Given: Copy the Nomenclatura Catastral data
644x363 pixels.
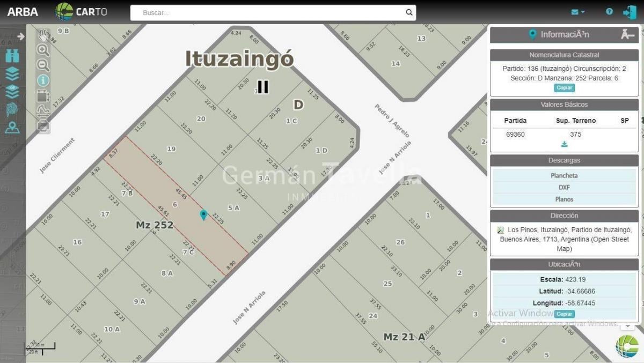Looking at the screenshot, I should click(x=564, y=88).
